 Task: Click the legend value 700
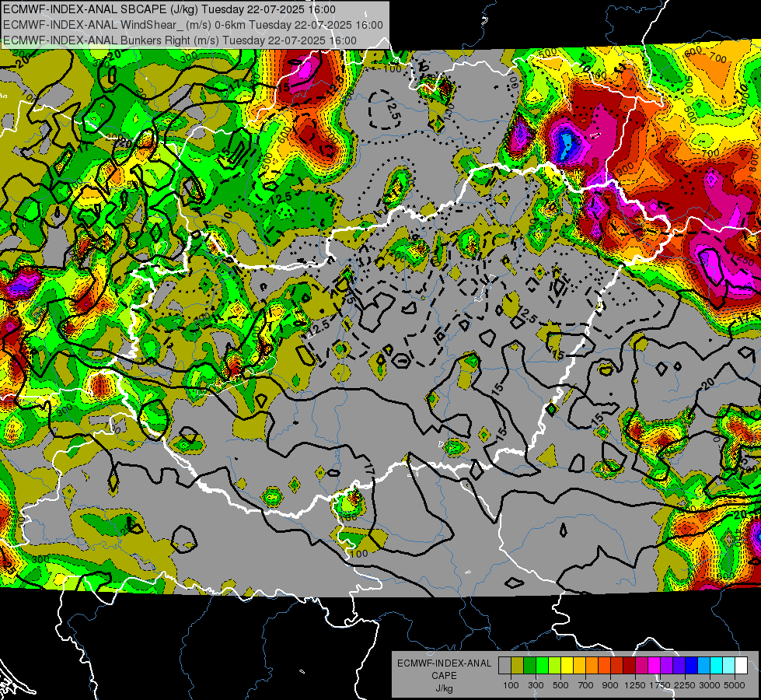[586, 685]
